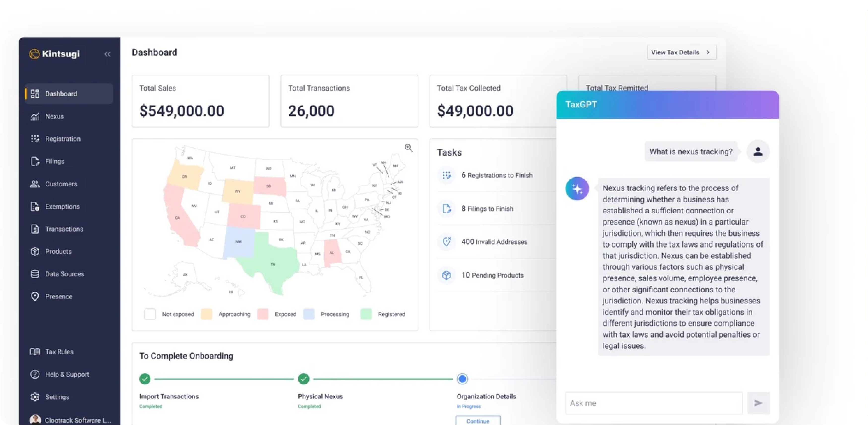
Task: Open the Data Sources database icon
Action: 35,274
